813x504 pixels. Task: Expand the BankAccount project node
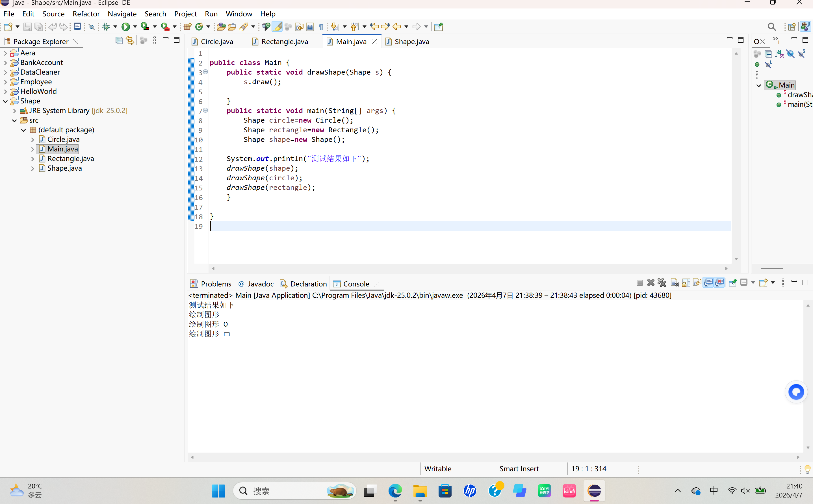[5, 63]
